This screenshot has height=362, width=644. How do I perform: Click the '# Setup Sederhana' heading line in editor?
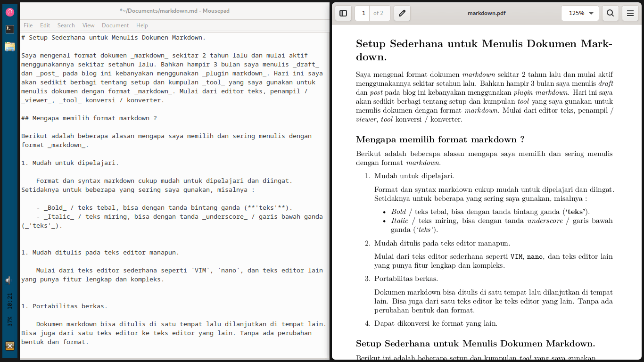click(x=113, y=37)
